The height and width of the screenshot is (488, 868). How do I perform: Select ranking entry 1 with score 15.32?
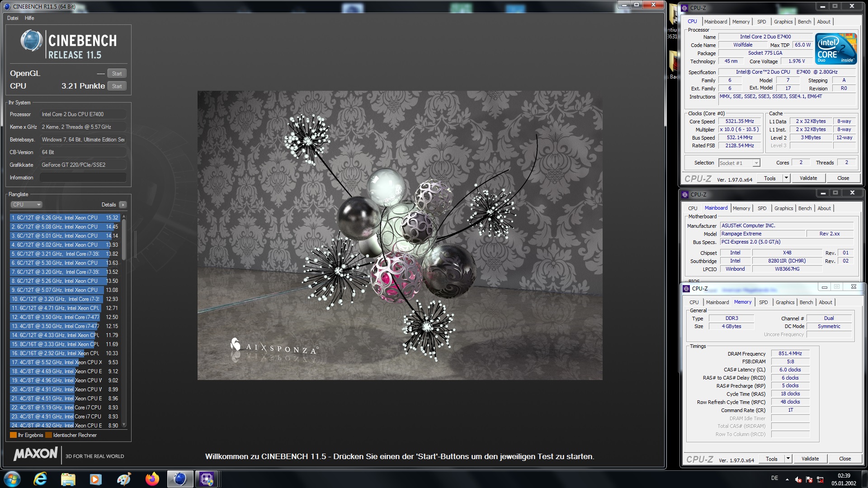(65, 218)
